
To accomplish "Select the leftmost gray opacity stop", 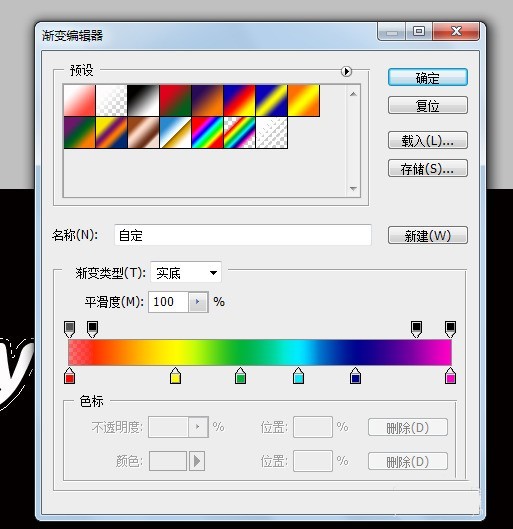I will point(69,329).
